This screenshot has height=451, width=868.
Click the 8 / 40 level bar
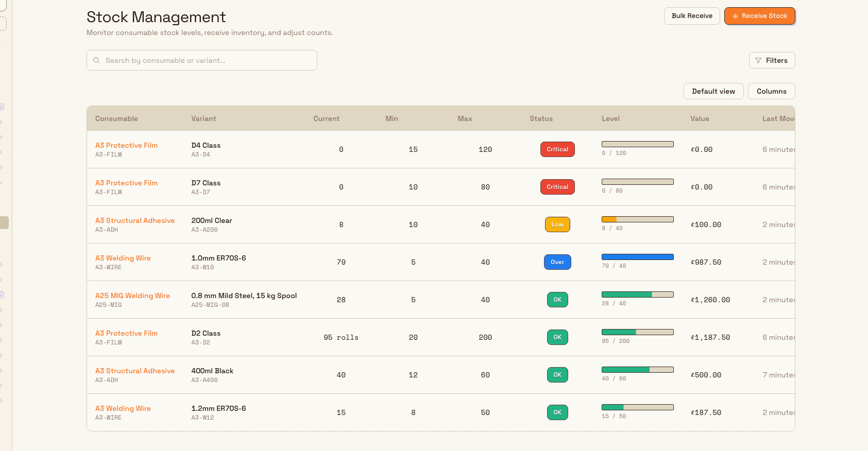pos(638,219)
